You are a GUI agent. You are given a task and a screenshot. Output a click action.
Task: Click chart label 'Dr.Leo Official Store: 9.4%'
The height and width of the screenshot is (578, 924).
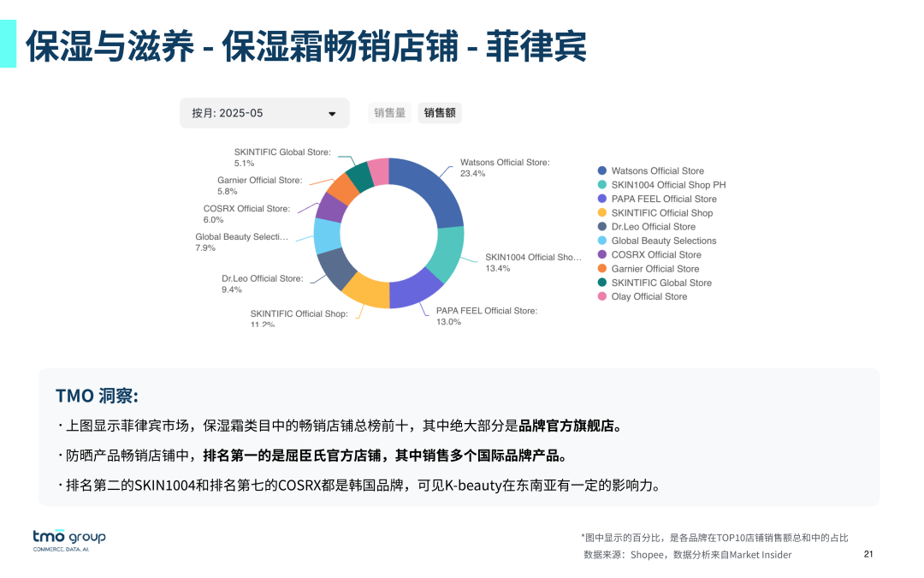[263, 283]
